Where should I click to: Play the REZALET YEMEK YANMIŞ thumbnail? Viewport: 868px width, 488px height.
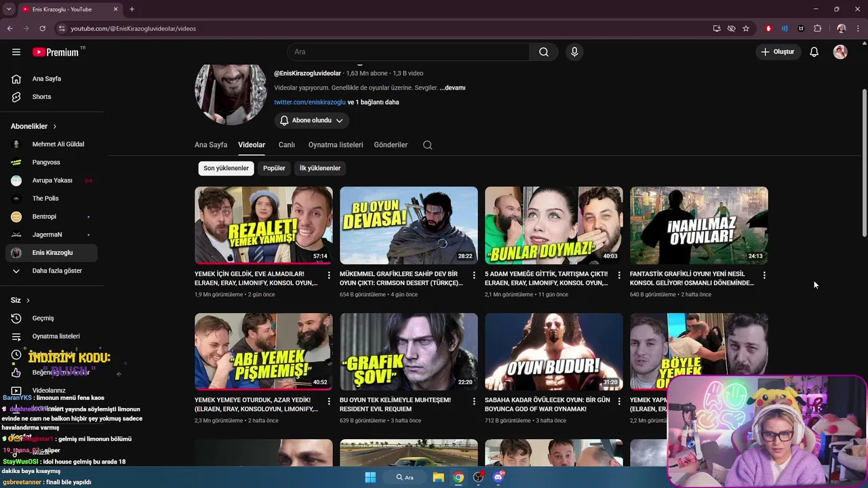click(264, 226)
